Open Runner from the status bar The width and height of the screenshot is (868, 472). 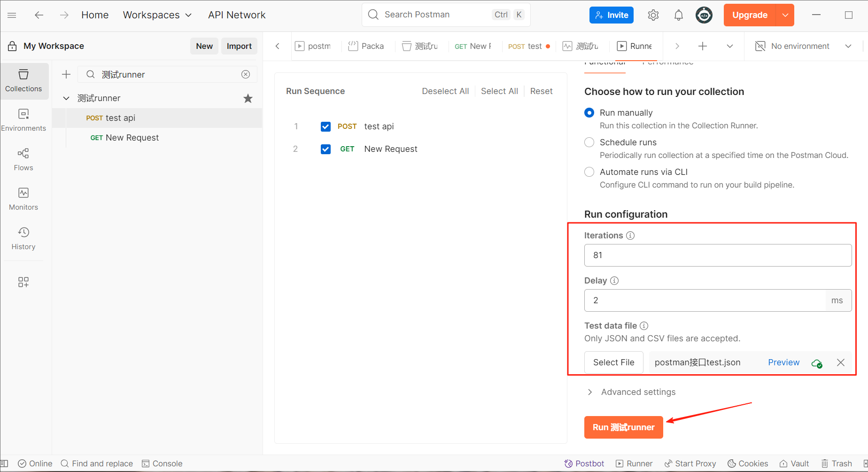coord(634,464)
